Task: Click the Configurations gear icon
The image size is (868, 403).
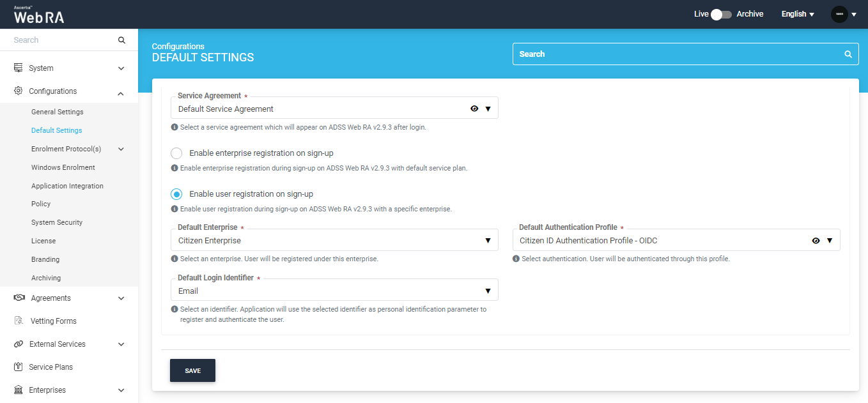Action: point(19,91)
